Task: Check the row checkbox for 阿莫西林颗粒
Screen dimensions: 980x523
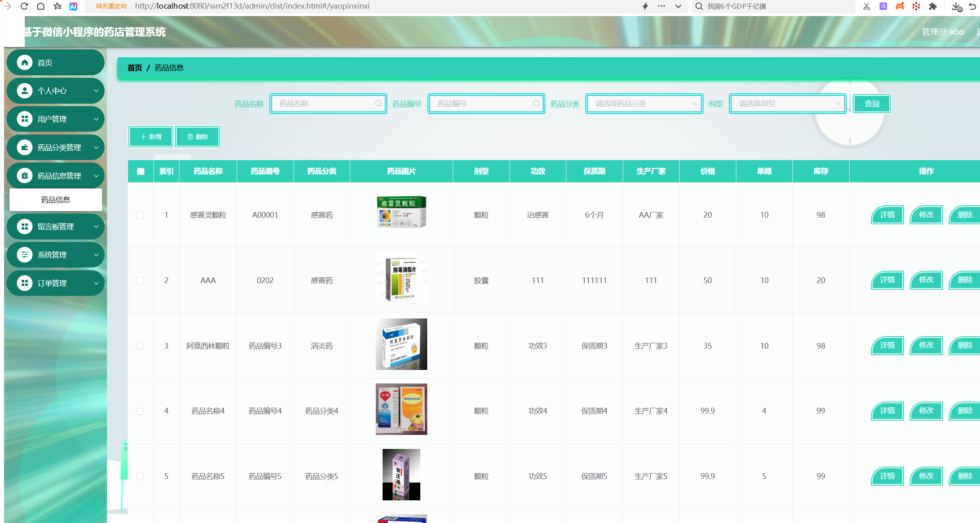Action: point(140,346)
